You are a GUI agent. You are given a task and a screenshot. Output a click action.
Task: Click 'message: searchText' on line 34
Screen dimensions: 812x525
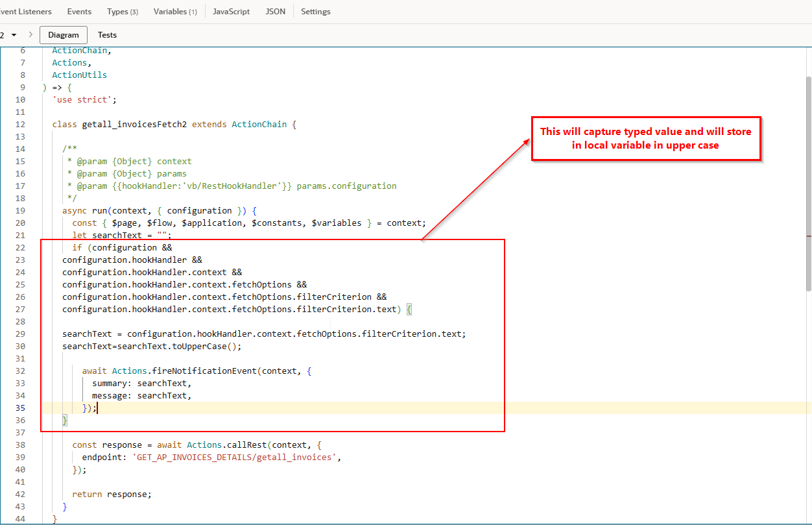141,395
